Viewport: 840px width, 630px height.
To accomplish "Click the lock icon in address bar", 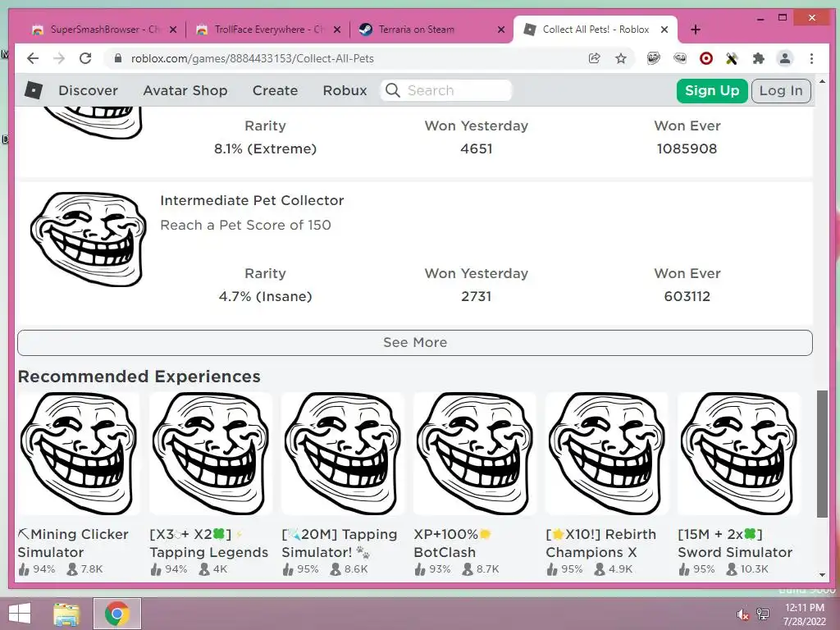I will pos(118,58).
